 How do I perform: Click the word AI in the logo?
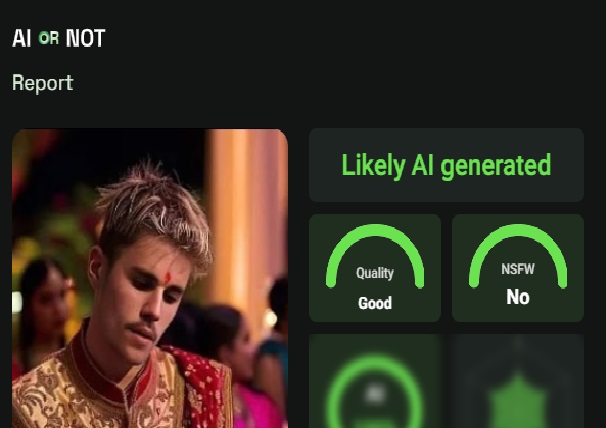(21, 38)
